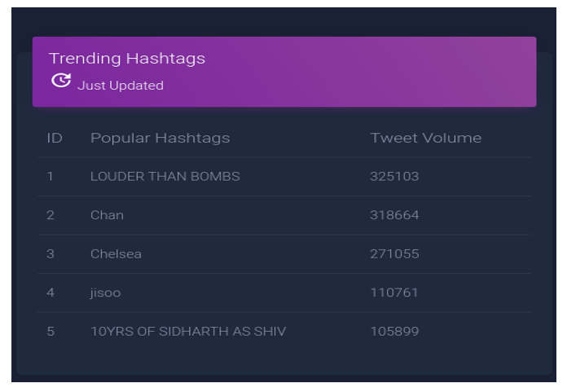Click tweet volume 318664

pos(394,215)
